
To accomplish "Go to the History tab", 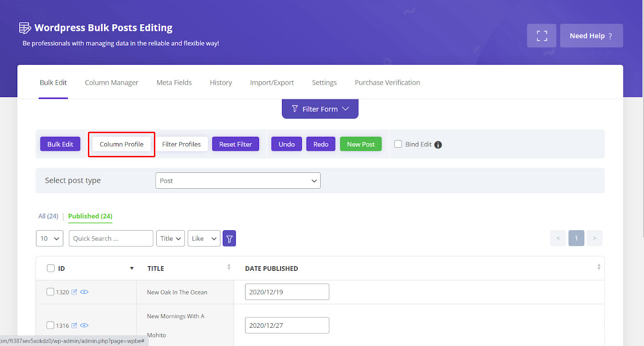I will pos(221,83).
